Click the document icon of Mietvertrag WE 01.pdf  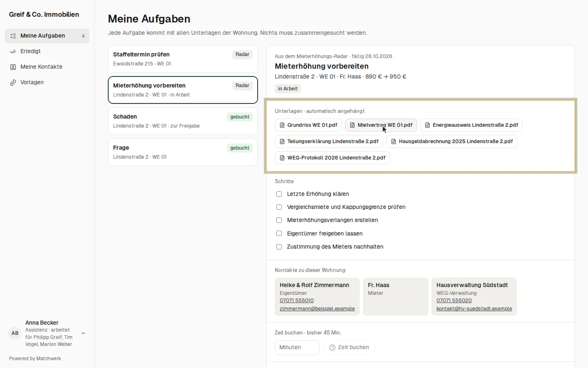tap(352, 125)
